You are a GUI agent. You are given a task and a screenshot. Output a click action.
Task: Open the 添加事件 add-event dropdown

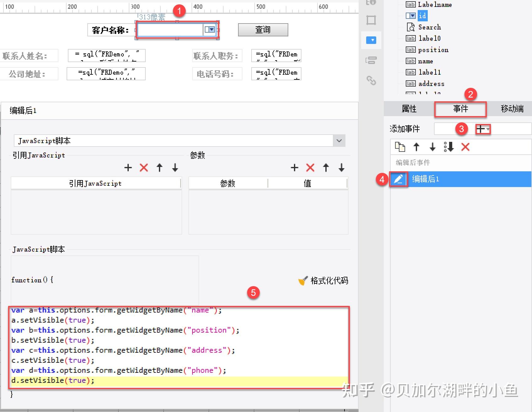[483, 129]
